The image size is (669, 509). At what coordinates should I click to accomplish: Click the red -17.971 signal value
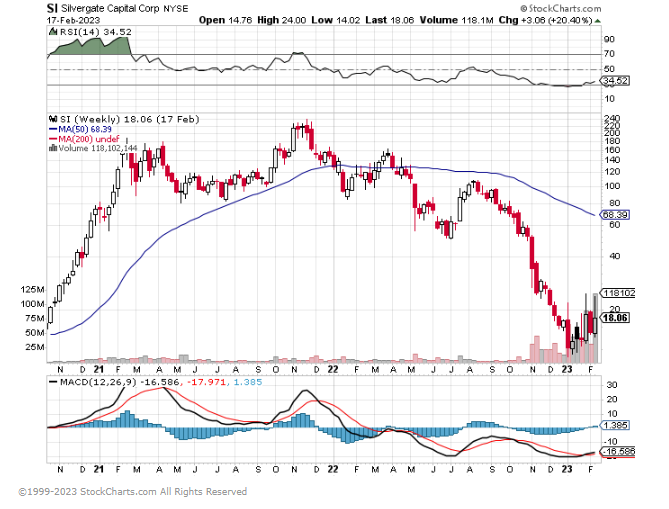pos(207,382)
